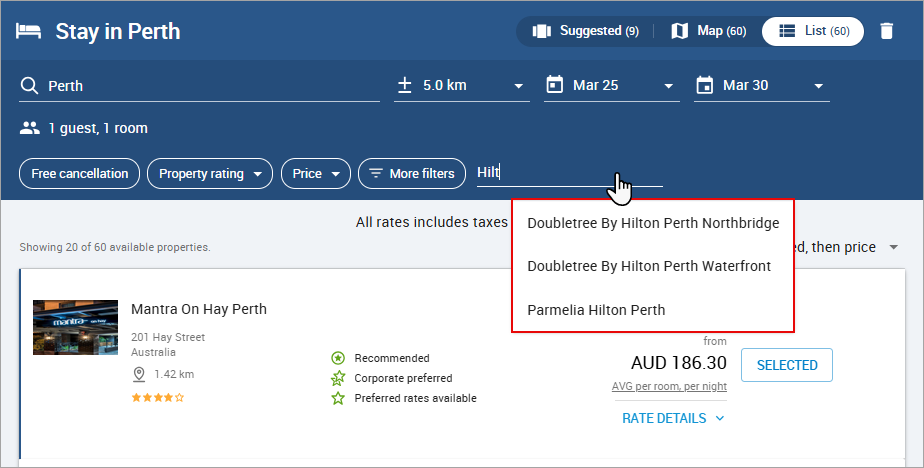Click the Perth location search field
924x468 pixels.
click(x=199, y=85)
